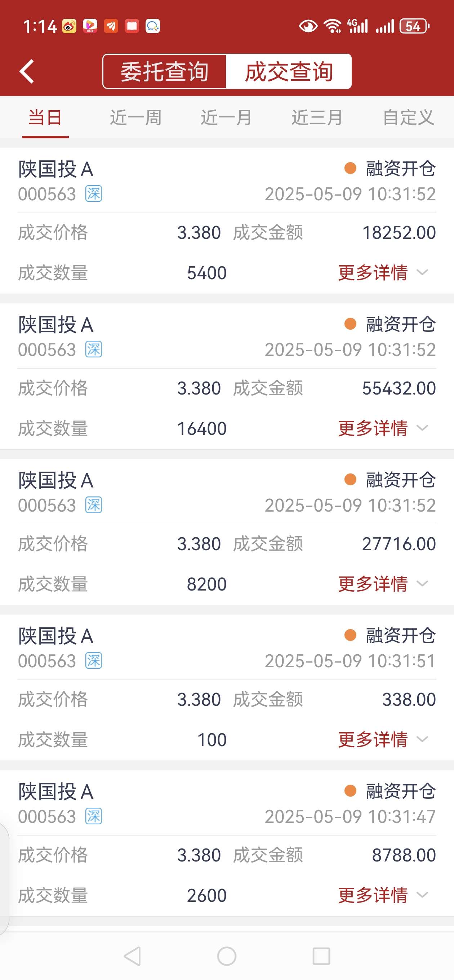454x980 pixels.
Task: Expand 更多详情 for the 16400-share trade
Action: [x=383, y=428]
